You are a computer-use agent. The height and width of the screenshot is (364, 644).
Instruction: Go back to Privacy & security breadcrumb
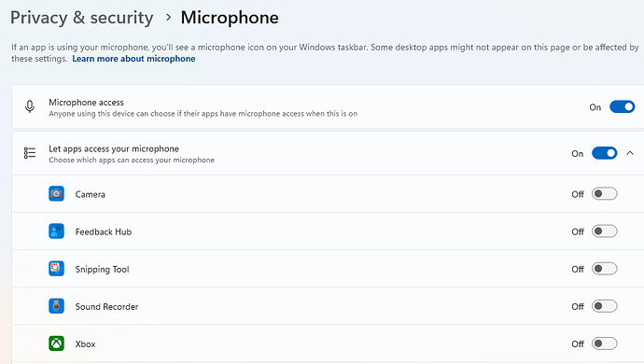pyautogui.click(x=82, y=18)
